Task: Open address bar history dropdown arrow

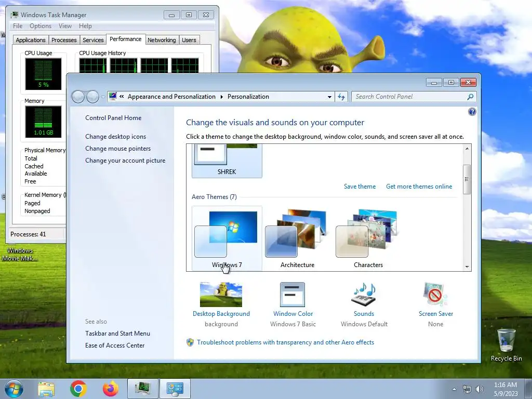Action: tap(329, 97)
